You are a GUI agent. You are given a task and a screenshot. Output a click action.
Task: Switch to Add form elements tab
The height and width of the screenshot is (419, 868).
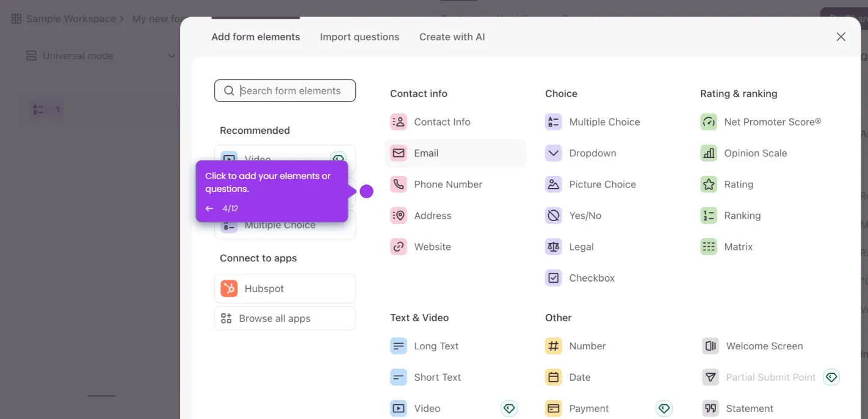(256, 37)
